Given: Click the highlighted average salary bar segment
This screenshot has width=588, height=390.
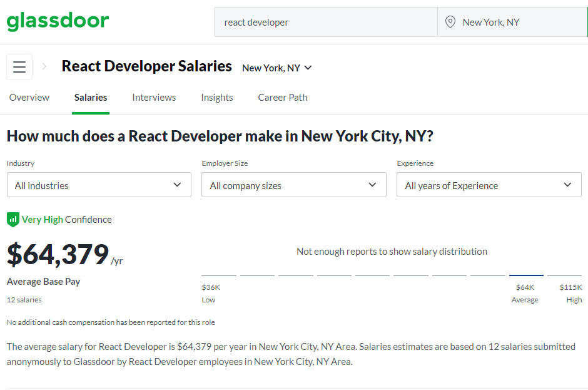Looking at the screenshot, I should (x=526, y=275).
